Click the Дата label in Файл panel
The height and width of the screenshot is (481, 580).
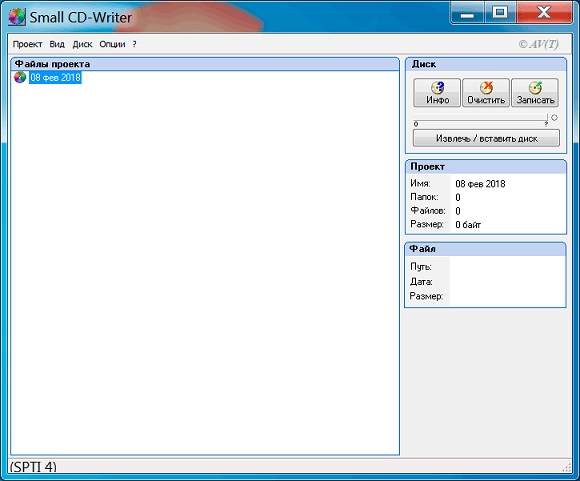coord(421,282)
